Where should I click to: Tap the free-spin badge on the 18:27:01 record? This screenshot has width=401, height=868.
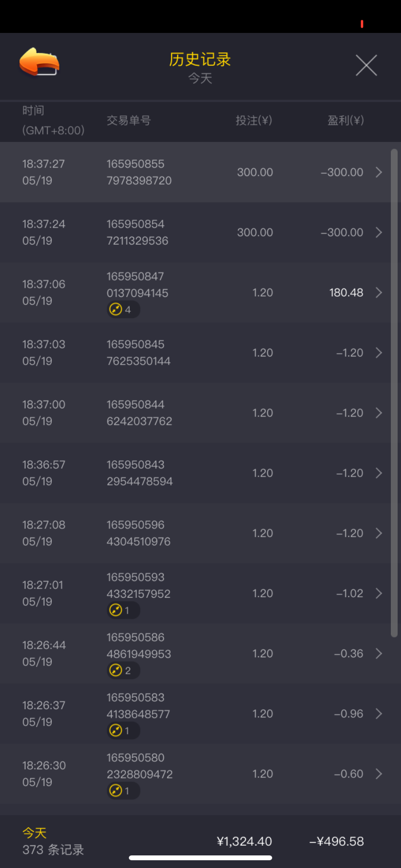pyautogui.click(x=123, y=610)
